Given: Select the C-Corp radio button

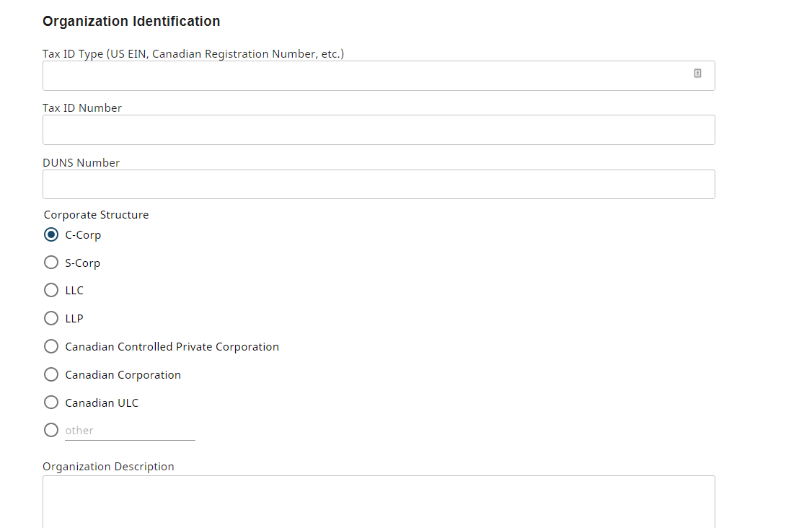Looking at the screenshot, I should pos(51,234).
